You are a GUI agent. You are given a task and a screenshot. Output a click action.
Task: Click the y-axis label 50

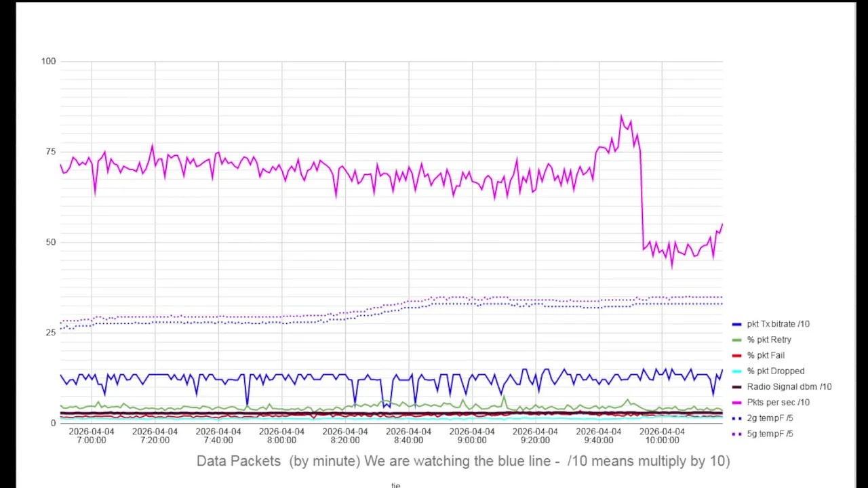point(51,242)
